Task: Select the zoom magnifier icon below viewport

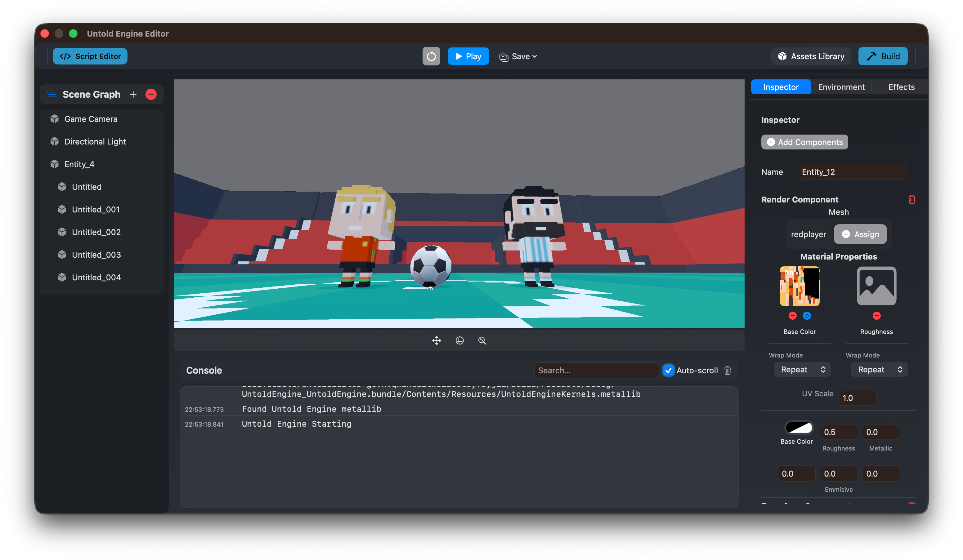Action: 482,340
